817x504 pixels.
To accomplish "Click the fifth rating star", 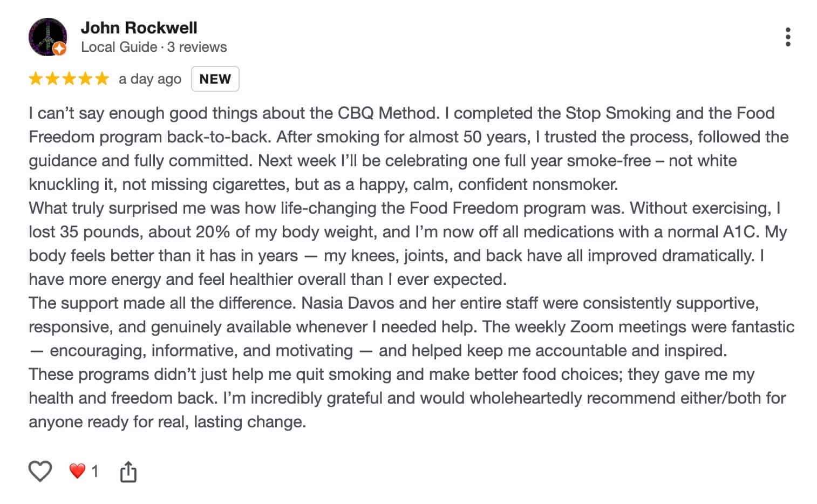I will 102,79.
